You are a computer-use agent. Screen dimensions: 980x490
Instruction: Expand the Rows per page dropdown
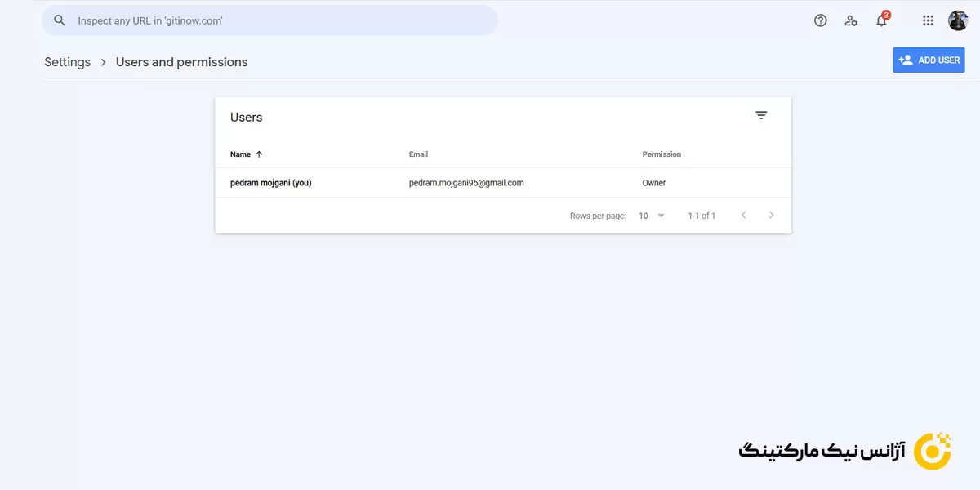[652, 216]
